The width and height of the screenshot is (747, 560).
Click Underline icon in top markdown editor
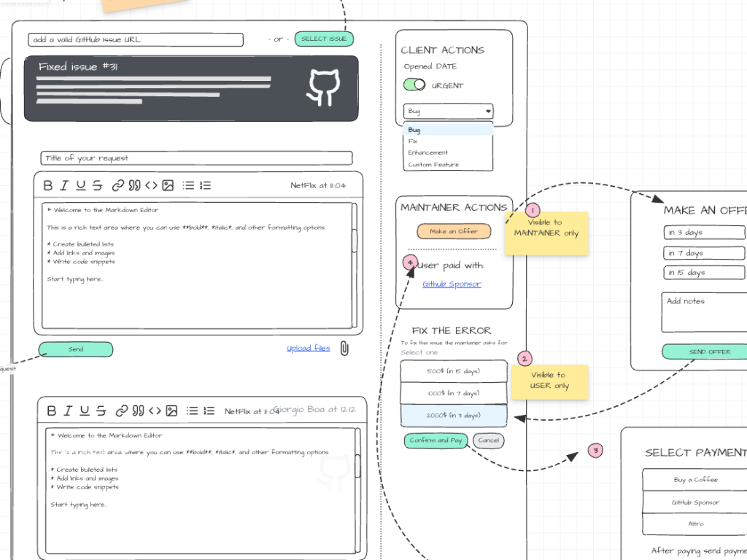coord(81,185)
